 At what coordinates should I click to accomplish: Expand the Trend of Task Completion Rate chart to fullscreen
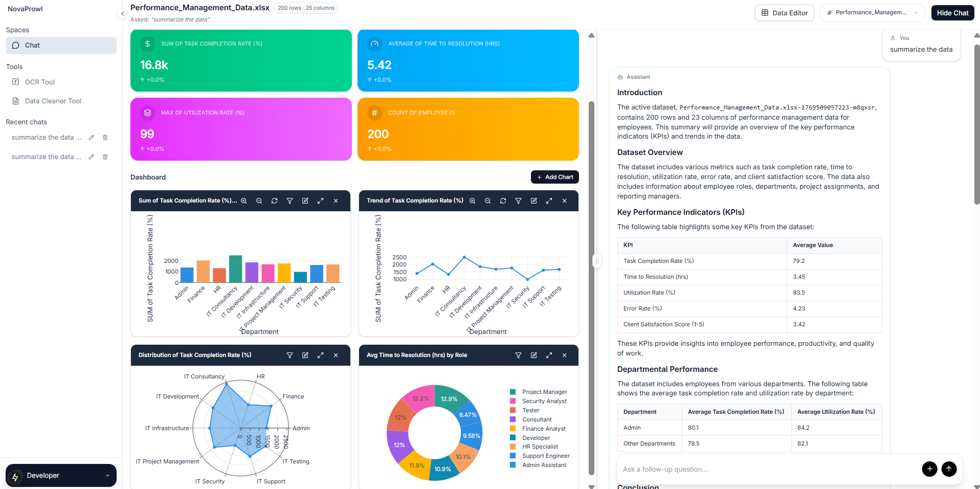pos(549,201)
